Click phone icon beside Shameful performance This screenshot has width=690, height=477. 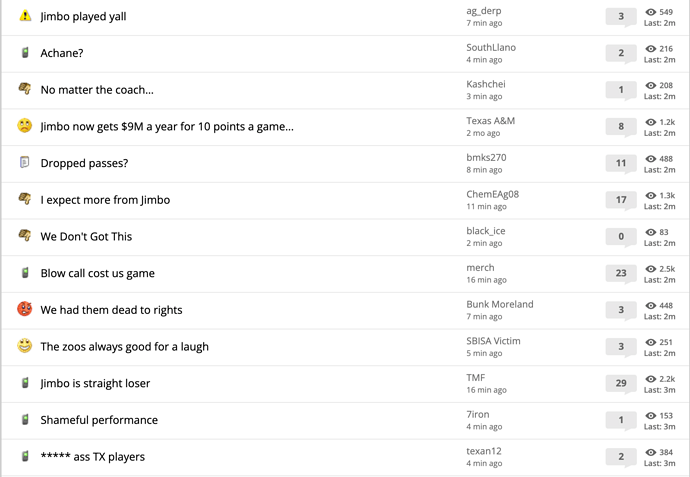pos(25,419)
